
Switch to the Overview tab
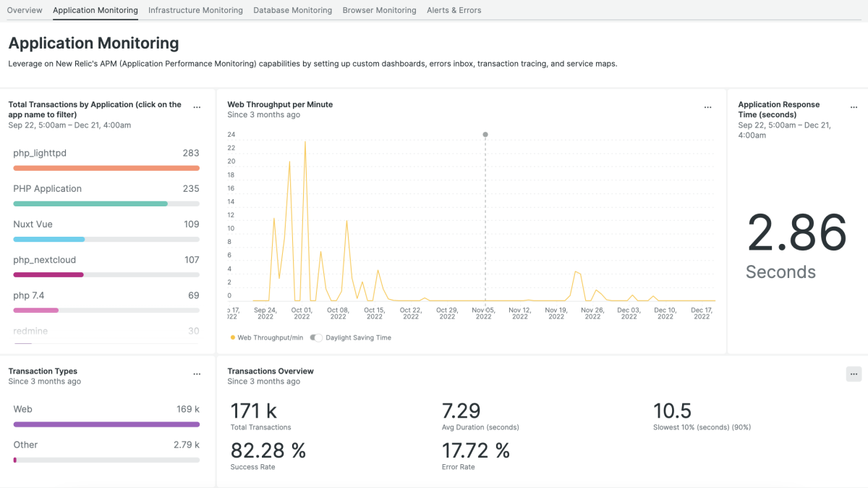click(x=25, y=10)
